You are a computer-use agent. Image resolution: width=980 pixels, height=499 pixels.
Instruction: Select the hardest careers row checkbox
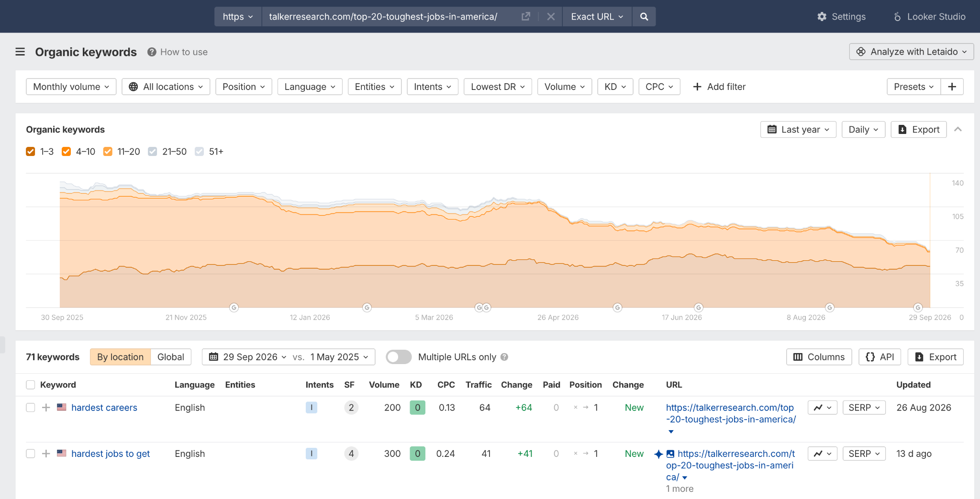(x=31, y=408)
